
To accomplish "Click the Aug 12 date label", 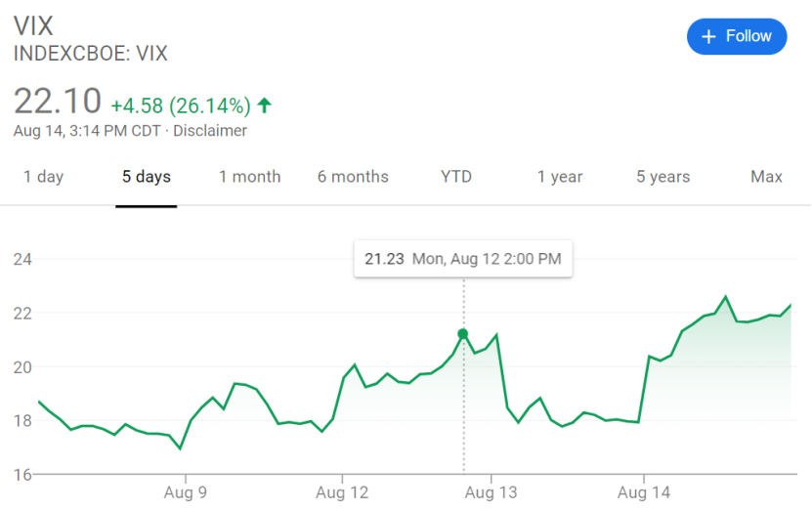I will point(344,492).
